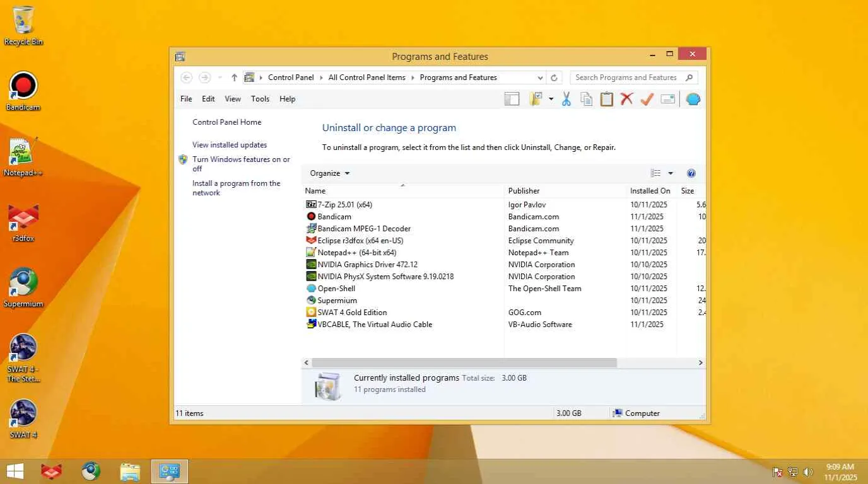868x484 pixels.
Task: Open the Help menu
Action: (x=288, y=99)
